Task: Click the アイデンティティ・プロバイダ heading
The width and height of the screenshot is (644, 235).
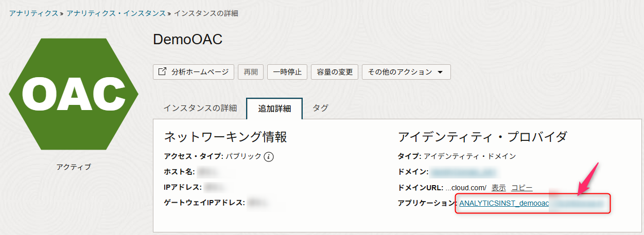Action: [483, 137]
